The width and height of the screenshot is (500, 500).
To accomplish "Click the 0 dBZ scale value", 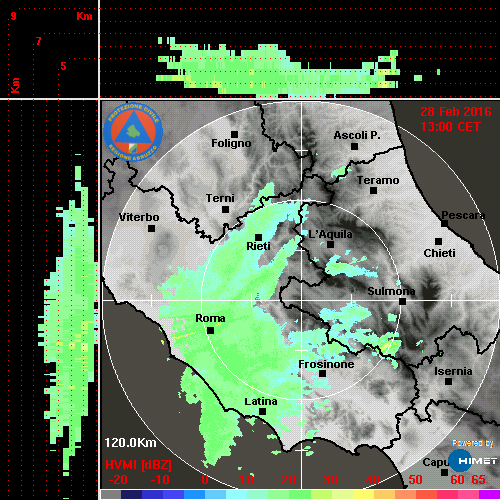I will pyautogui.click(x=205, y=480).
